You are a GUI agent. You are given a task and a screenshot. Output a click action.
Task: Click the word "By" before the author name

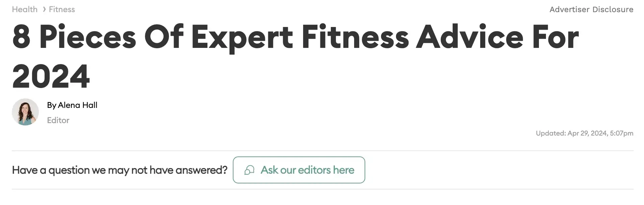51,105
